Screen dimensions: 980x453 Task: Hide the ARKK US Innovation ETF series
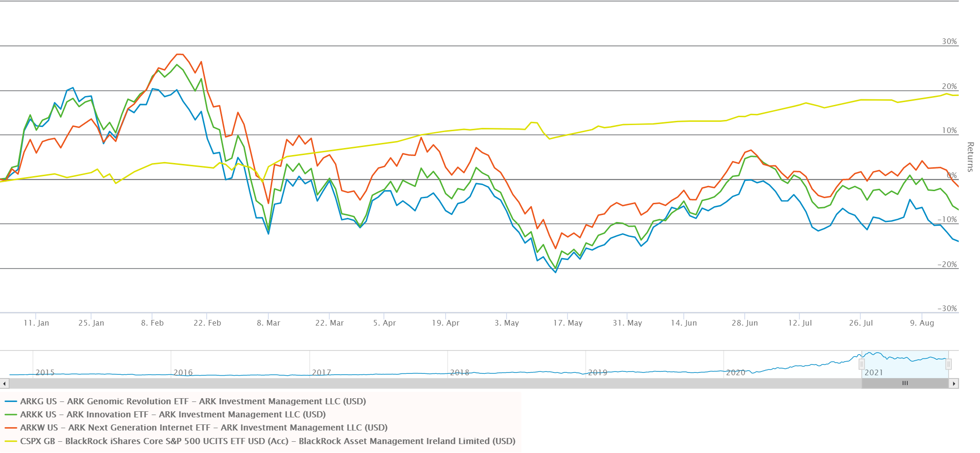coord(165,415)
